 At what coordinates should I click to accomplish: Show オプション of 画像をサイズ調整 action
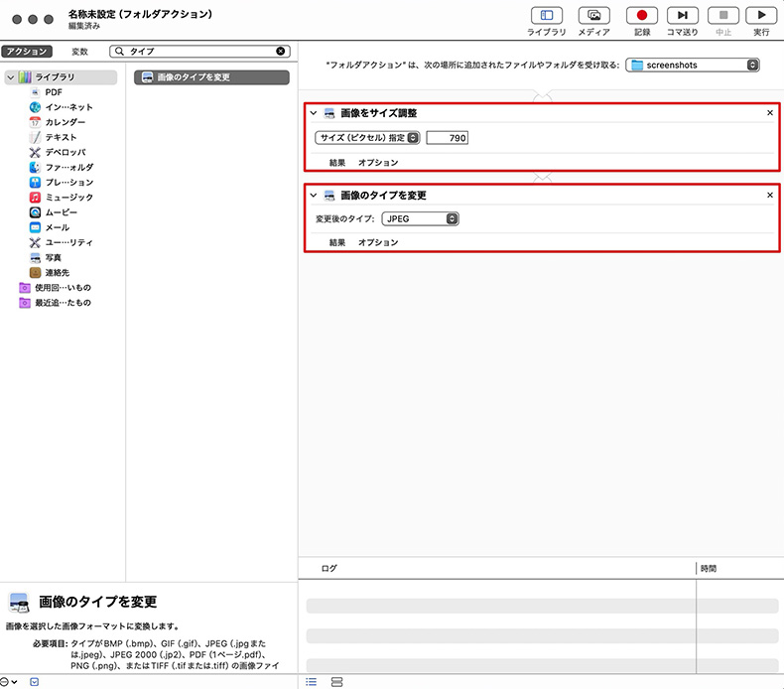pyautogui.click(x=378, y=163)
